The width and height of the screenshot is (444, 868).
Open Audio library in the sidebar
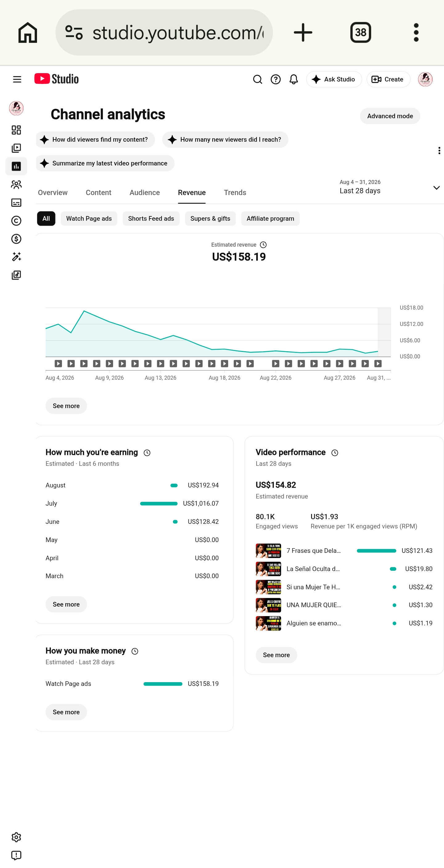point(16,275)
